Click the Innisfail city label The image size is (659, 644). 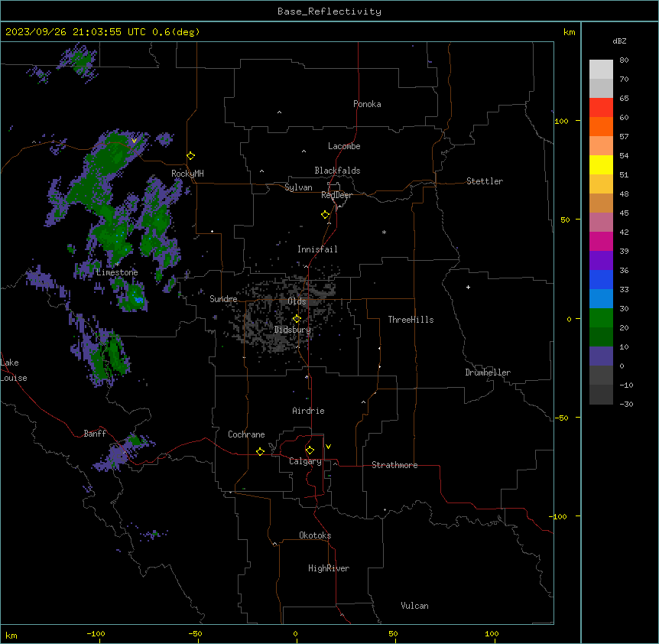pos(317,249)
